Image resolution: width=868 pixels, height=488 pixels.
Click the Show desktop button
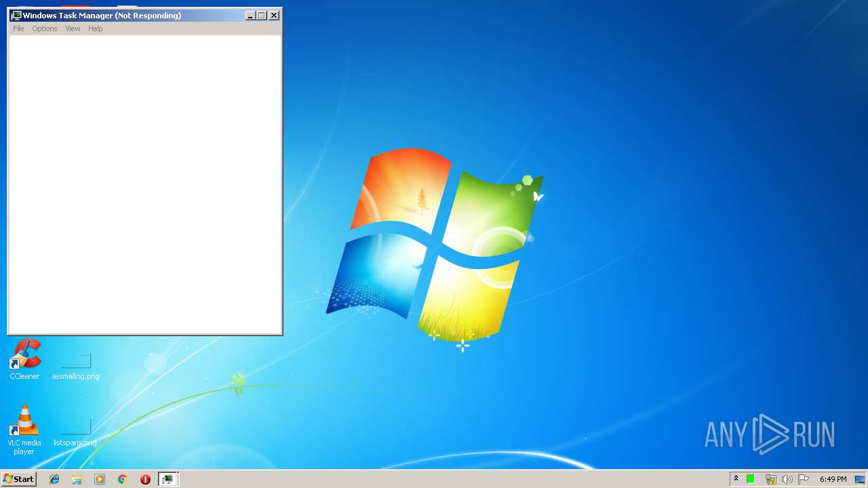[x=860, y=479]
